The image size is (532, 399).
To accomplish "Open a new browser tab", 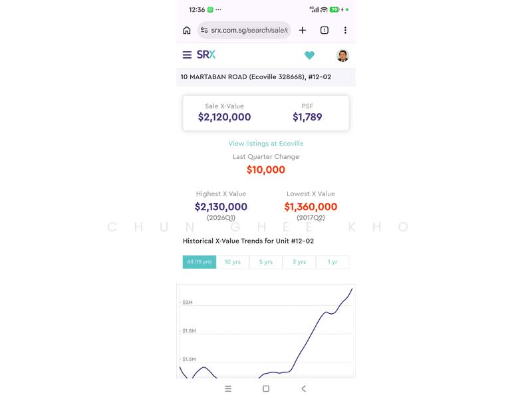I will [303, 30].
